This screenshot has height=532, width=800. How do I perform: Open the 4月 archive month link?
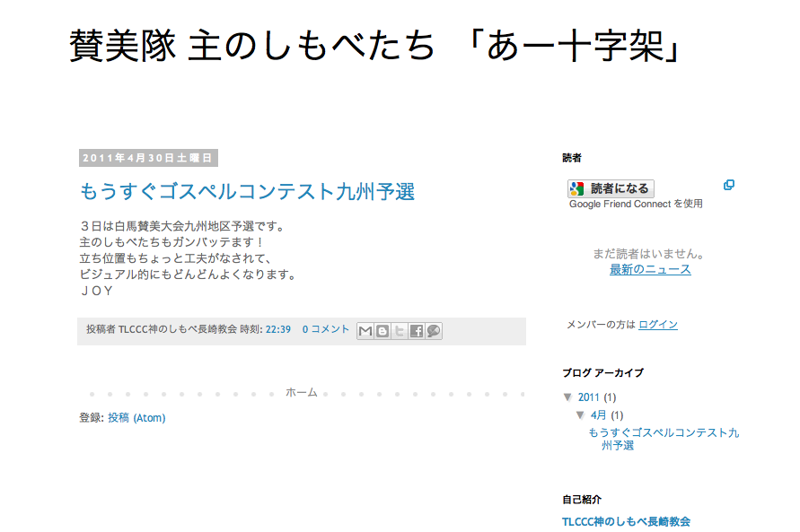click(599, 415)
